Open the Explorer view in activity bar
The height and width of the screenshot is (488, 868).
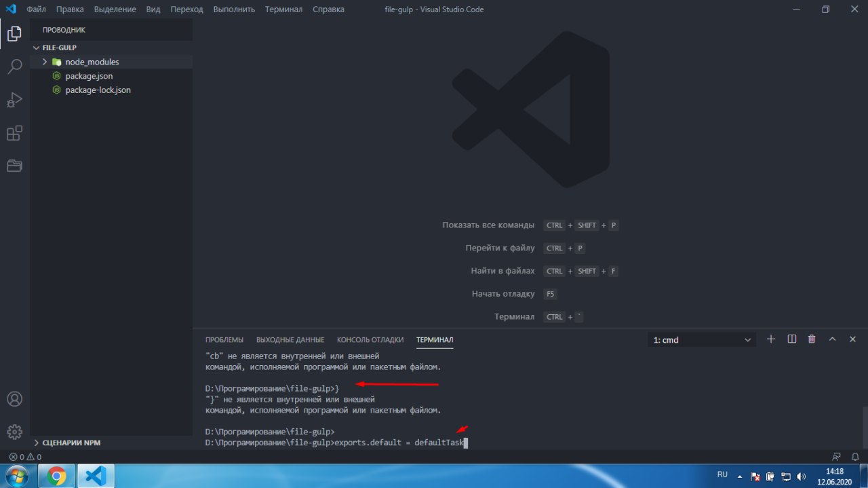(14, 33)
